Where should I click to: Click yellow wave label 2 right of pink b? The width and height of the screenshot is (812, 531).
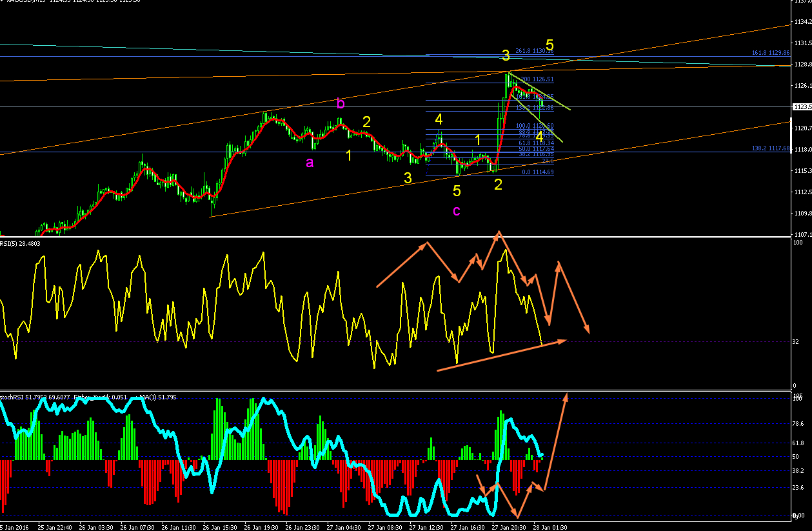coord(366,122)
